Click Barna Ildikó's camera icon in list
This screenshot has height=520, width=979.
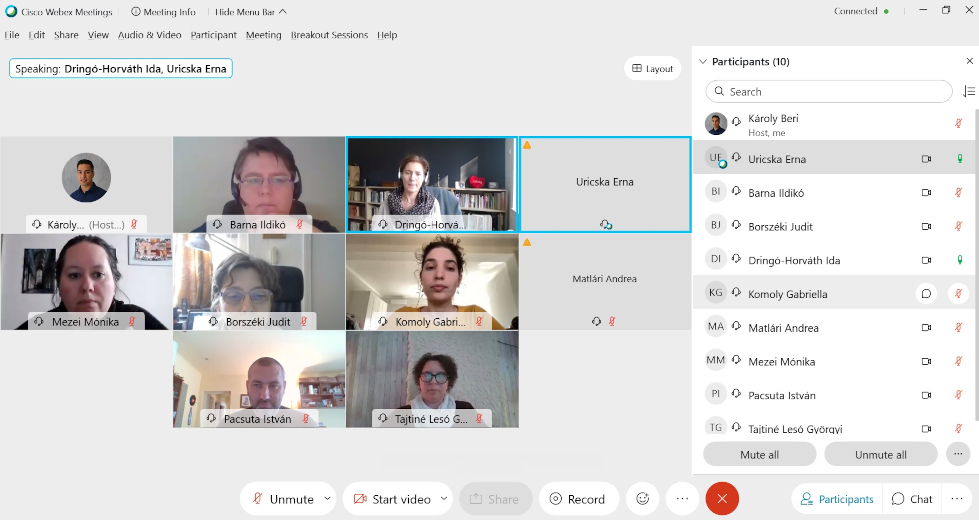pyautogui.click(x=927, y=193)
